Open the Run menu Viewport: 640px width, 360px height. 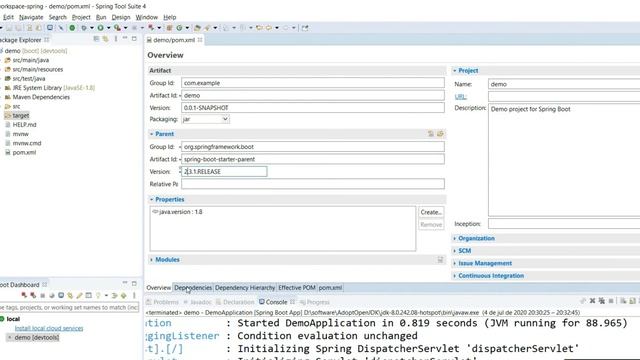click(x=101, y=17)
